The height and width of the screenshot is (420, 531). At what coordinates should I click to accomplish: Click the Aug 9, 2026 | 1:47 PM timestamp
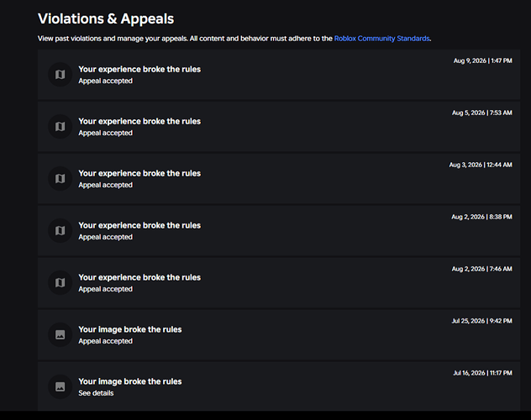482,61
